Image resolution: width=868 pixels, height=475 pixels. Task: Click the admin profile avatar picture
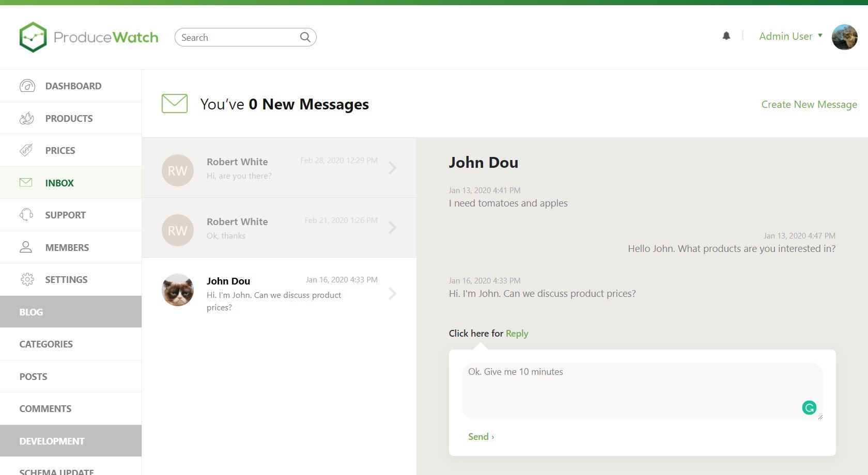coord(844,37)
